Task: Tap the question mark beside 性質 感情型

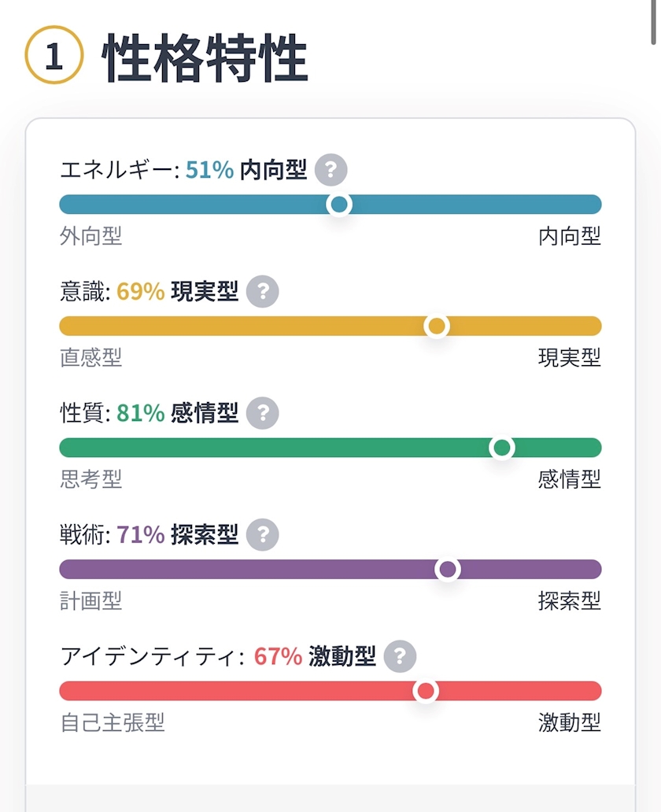Action: (263, 413)
